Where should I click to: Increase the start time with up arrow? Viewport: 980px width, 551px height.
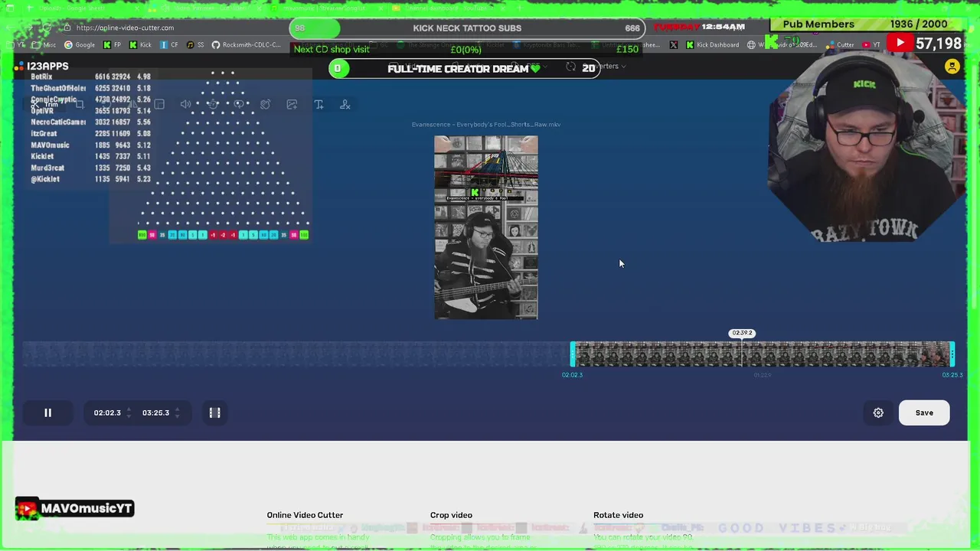click(x=128, y=409)
